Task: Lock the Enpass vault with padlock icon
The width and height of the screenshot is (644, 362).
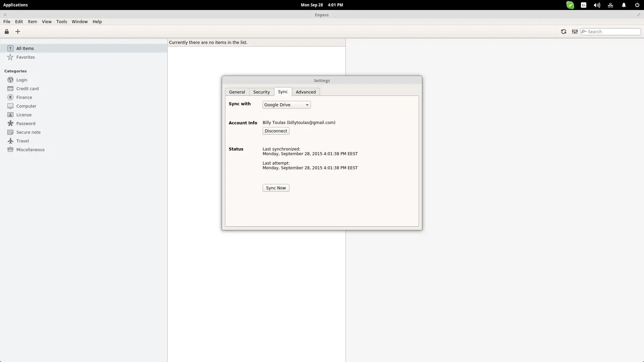Action: (x=7, y=32)
